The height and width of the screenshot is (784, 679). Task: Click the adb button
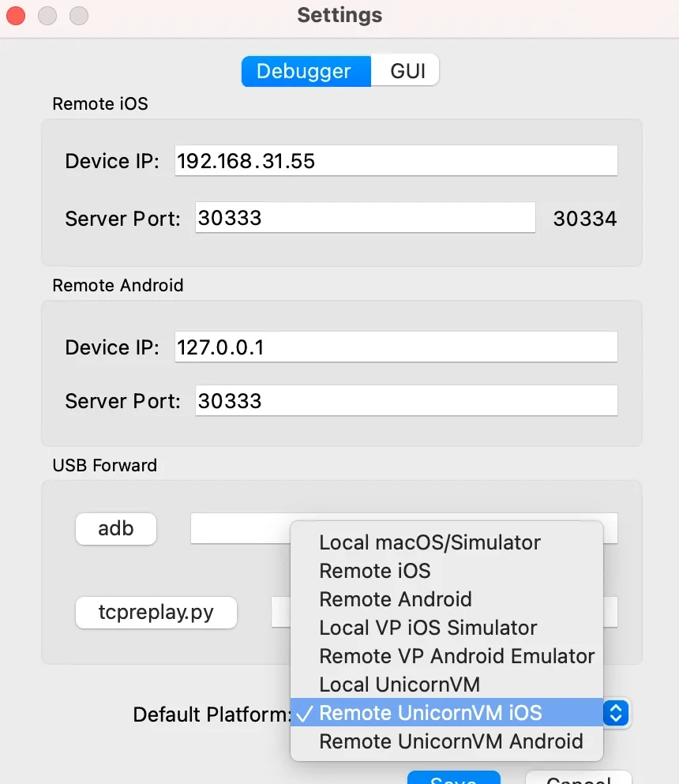(x=116, y=528)
